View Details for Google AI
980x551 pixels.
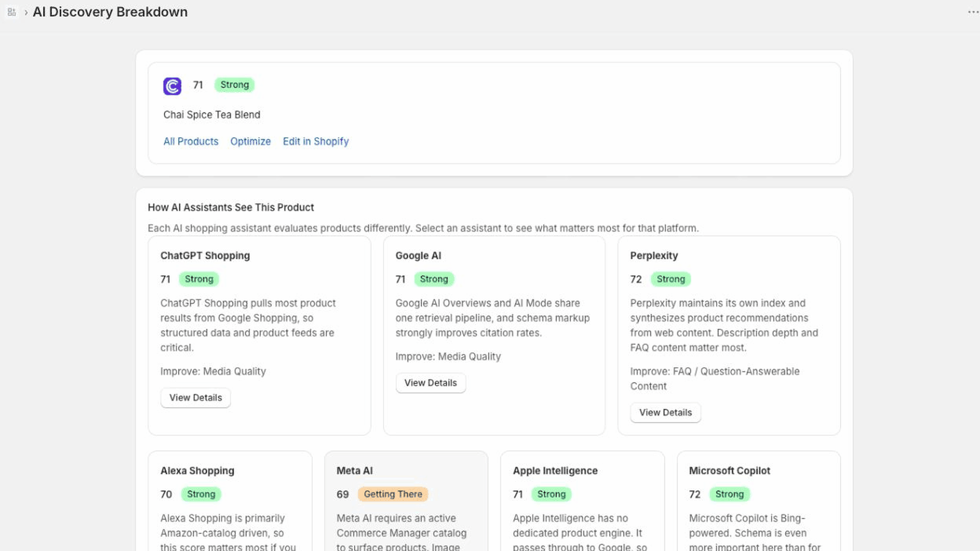431,383
